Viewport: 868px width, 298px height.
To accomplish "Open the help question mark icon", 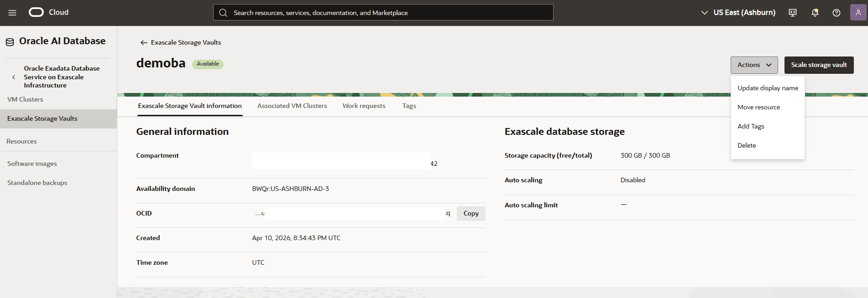I will coord(837,13).
